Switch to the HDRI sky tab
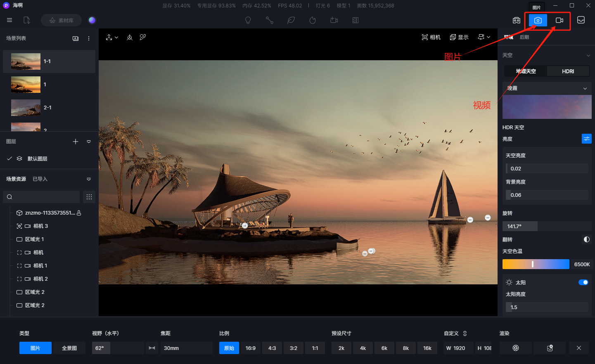The height and width of the screenshot is (364, 595). pos(568,71)
